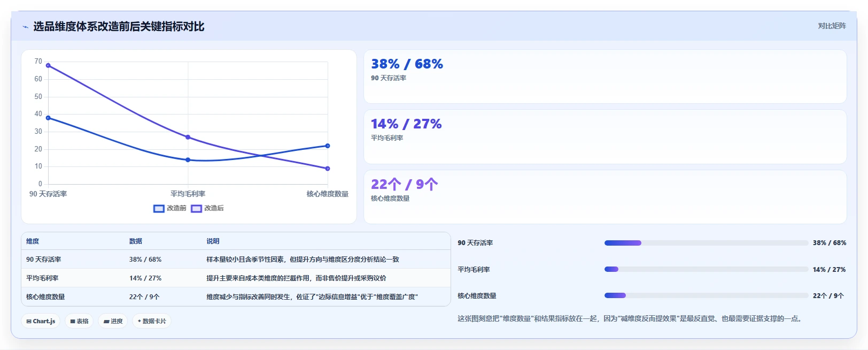
Task: Click the 38% / 68% value beside progress bar
Action: pyautogui.click(x=830, y=243)
